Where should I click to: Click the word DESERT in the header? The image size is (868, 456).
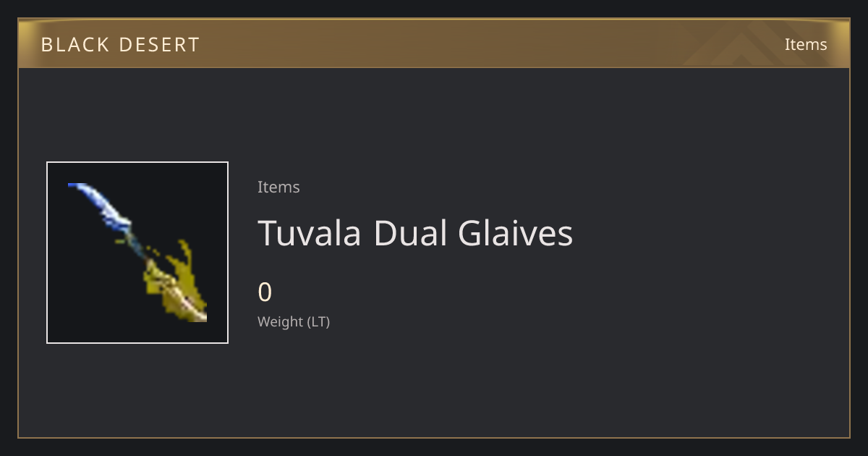(163, 44)
